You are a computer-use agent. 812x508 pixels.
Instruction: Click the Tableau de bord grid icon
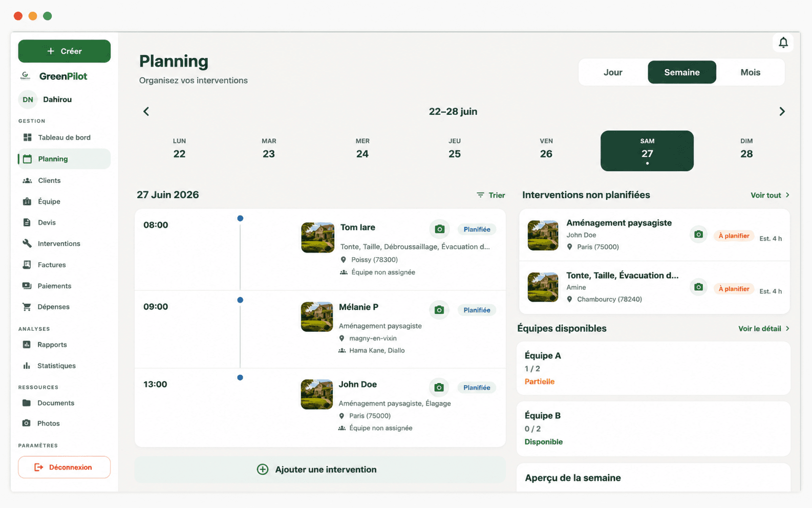tap(27, 137)
